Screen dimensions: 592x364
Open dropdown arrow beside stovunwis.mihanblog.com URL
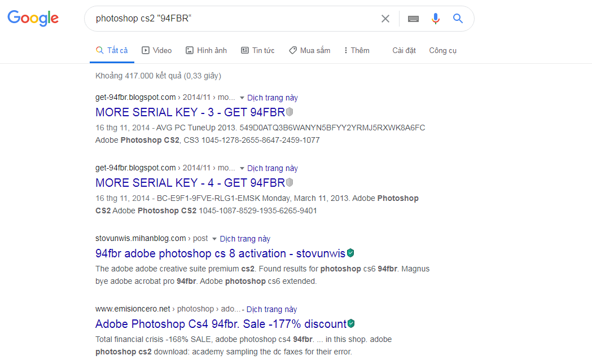coord(214,239)
